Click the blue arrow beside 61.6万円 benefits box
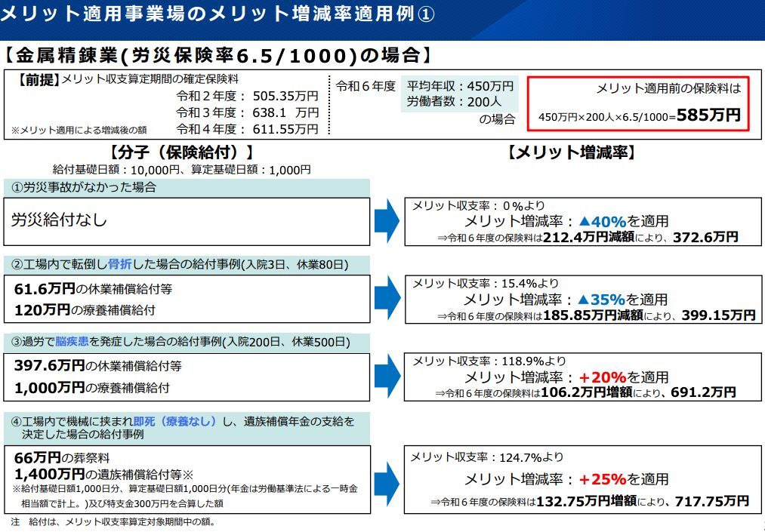Image resolution: width=765 pixels, height=532 pixels. coord(387,298)
